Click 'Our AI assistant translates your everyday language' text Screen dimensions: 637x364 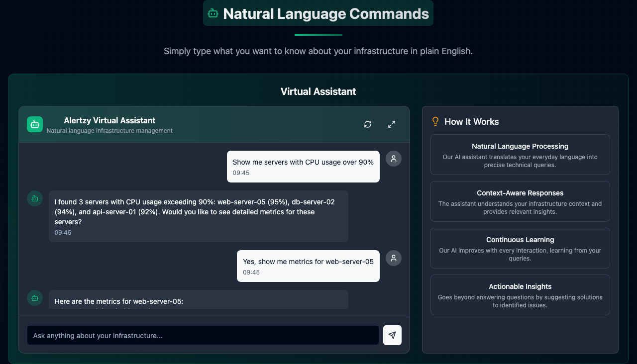click(520, 161)
